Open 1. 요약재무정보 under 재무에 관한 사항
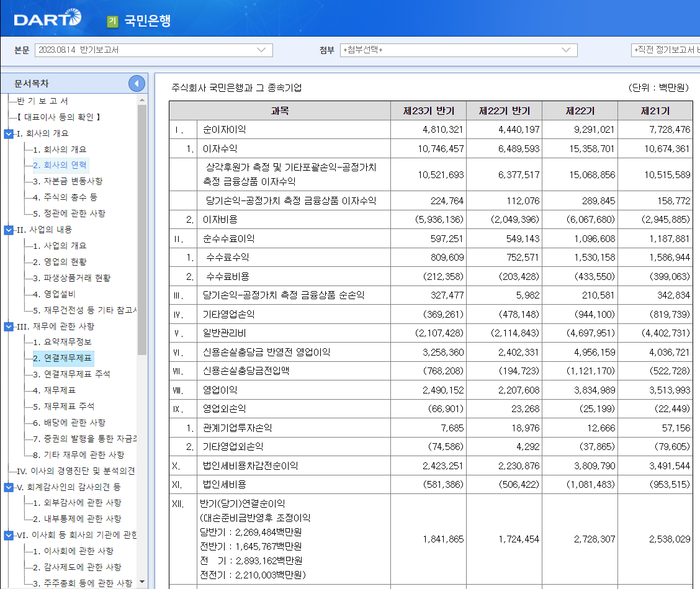700x589 pixels. pos(63,341)
